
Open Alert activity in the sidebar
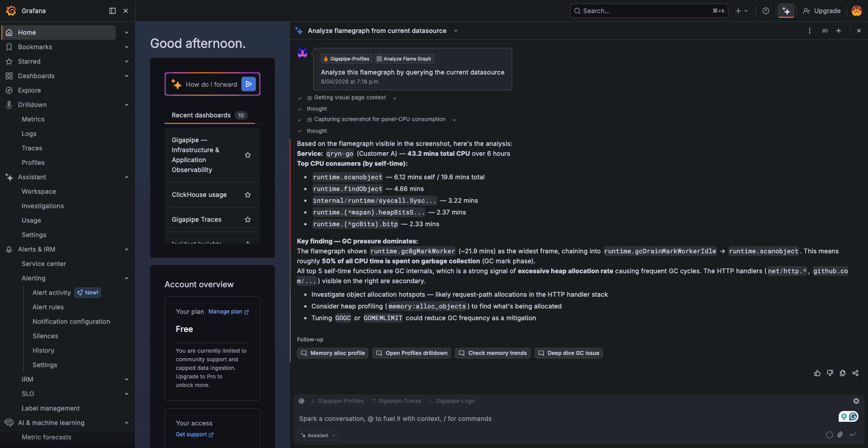tap(52, 293)
